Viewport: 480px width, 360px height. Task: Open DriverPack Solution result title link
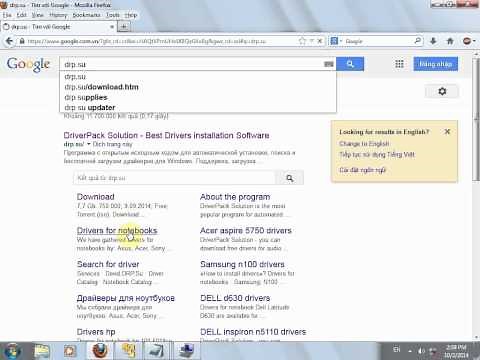click(x=166, y=135)
